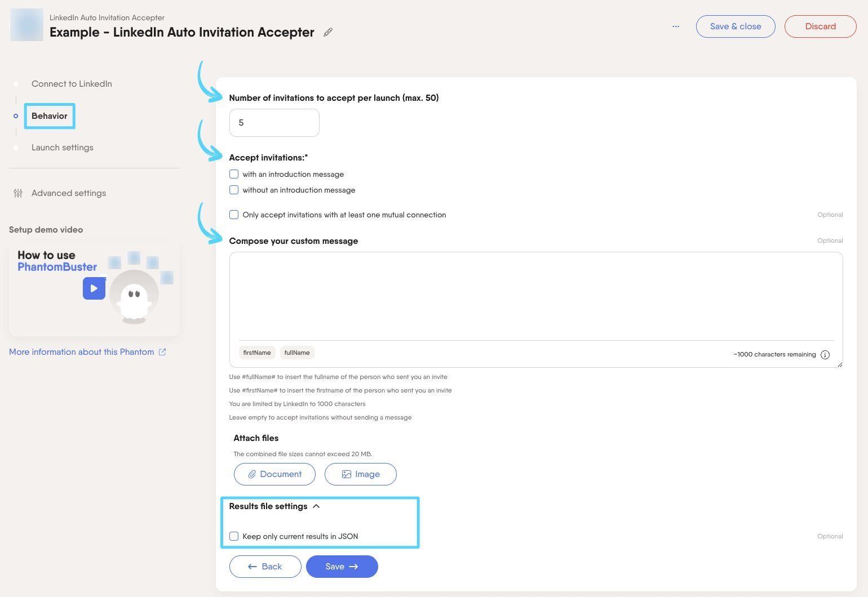
Task: Click '~1000 characters remaining' text
Action: tap(774, 354)
